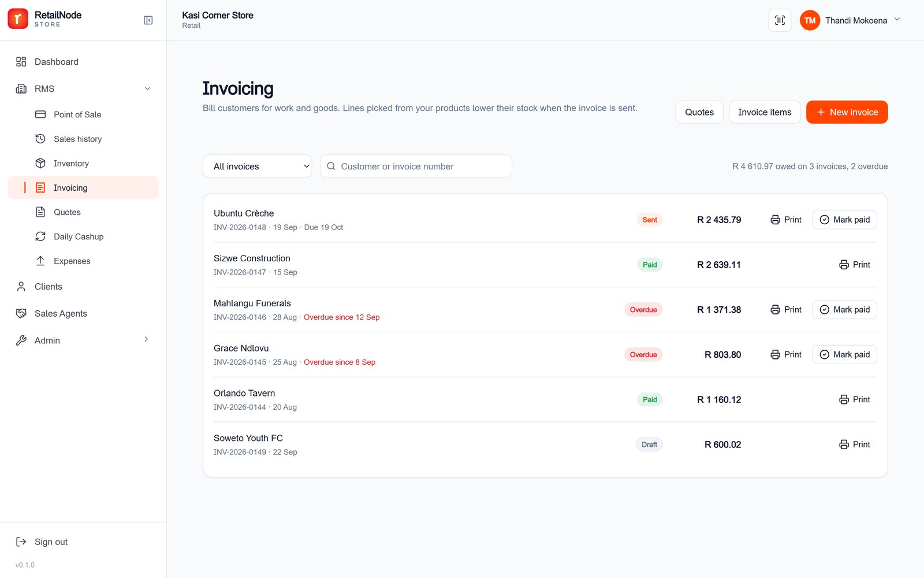Click the New invoice button

click(847, 112)
